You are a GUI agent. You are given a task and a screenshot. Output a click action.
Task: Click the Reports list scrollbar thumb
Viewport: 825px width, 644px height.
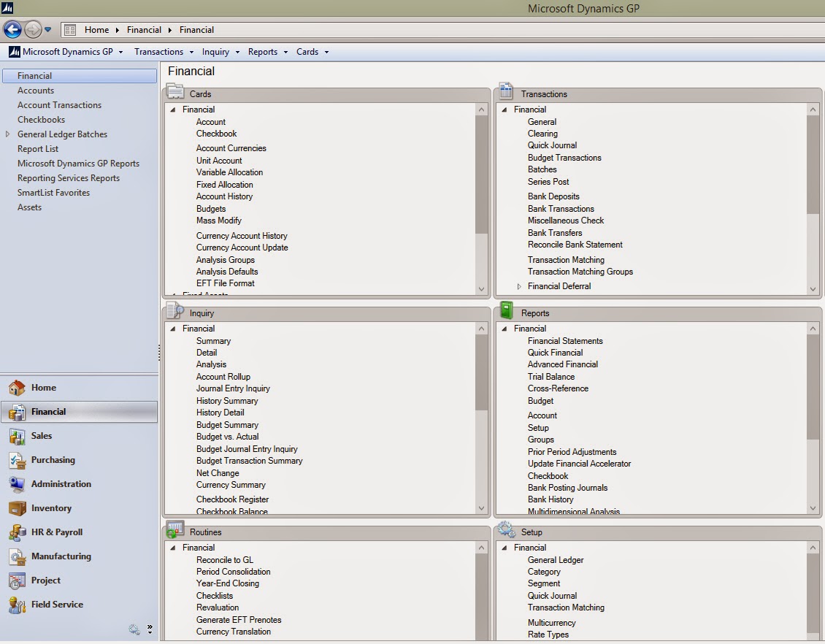click(813, 387)
